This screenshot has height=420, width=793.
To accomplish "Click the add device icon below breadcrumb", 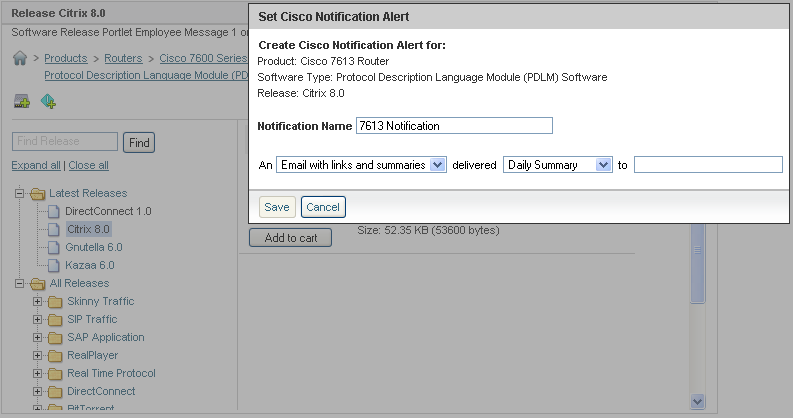I will click(22, 101).
